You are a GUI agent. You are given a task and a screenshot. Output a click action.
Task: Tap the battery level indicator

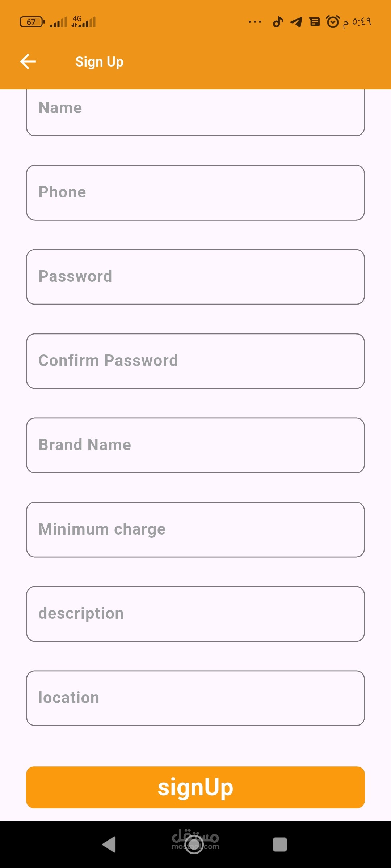pos(32,22)
